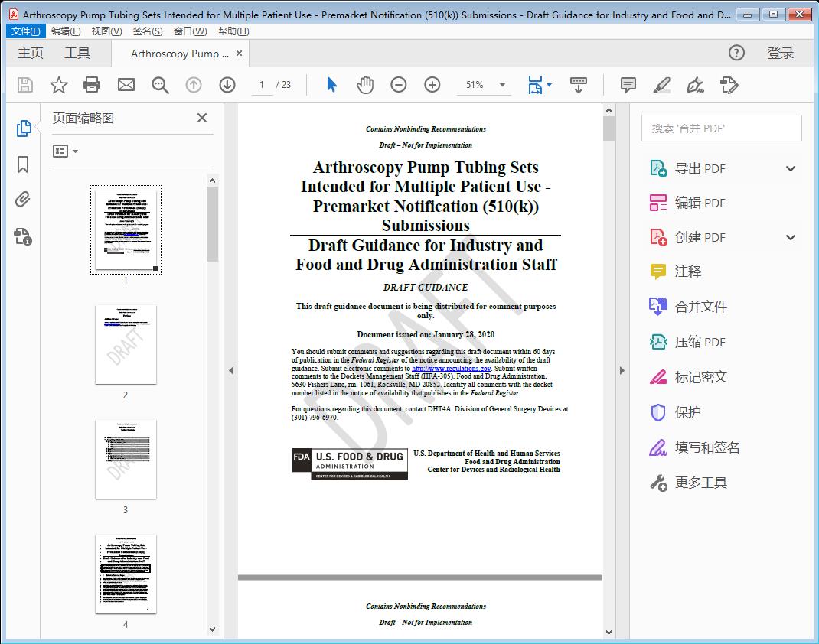The image size is (819, 644).
Task: Switch to the Select tool arrow
Action: point(331,85)
